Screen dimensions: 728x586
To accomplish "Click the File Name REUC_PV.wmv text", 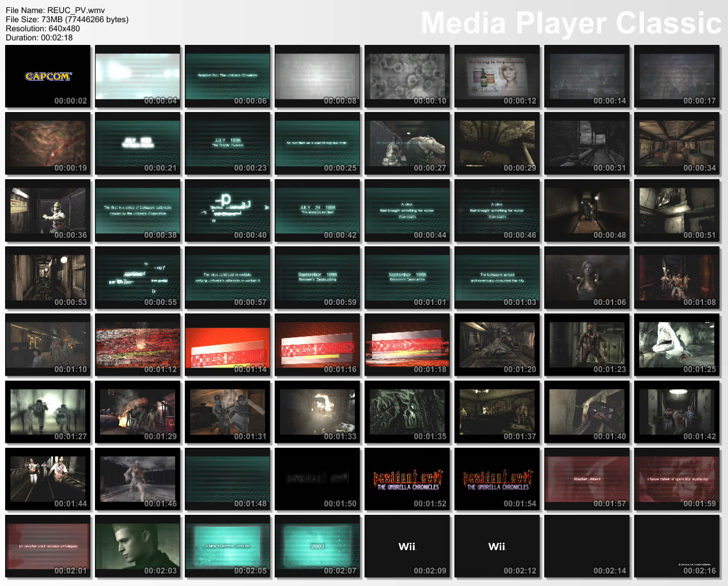I will click(55, 10).
